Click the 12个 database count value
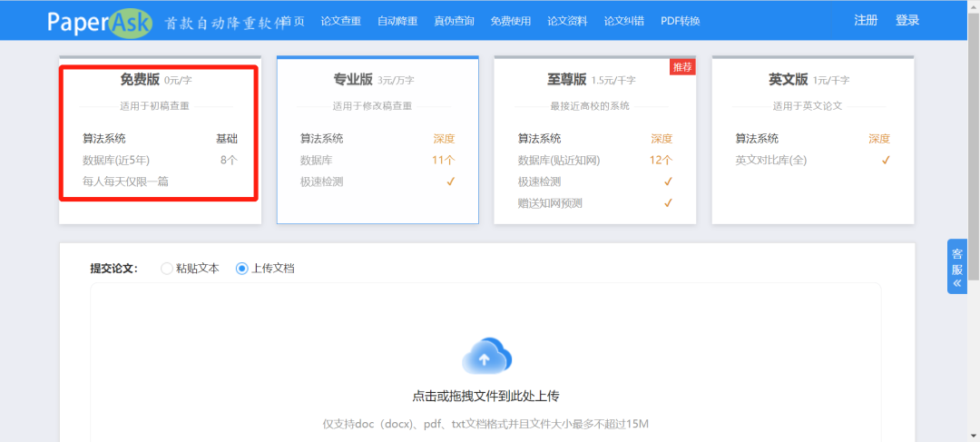This screenshot has height=442, width=980. [661, 160]
